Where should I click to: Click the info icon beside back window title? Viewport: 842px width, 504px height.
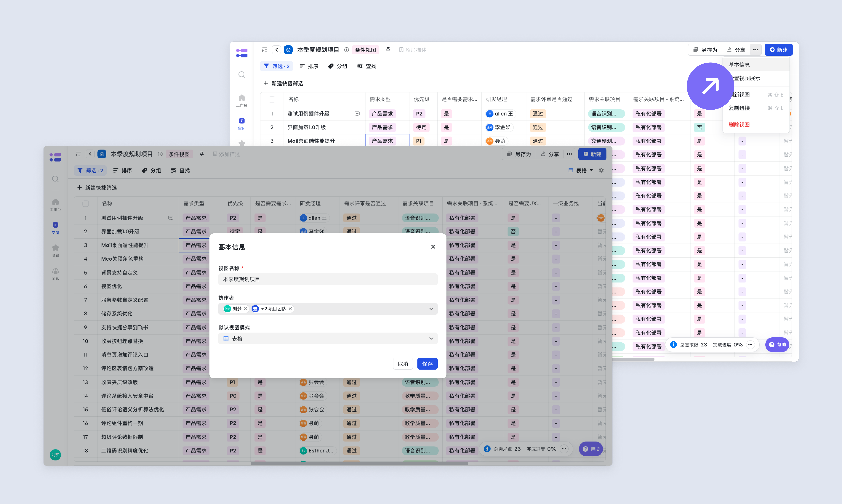pos(347,50)
